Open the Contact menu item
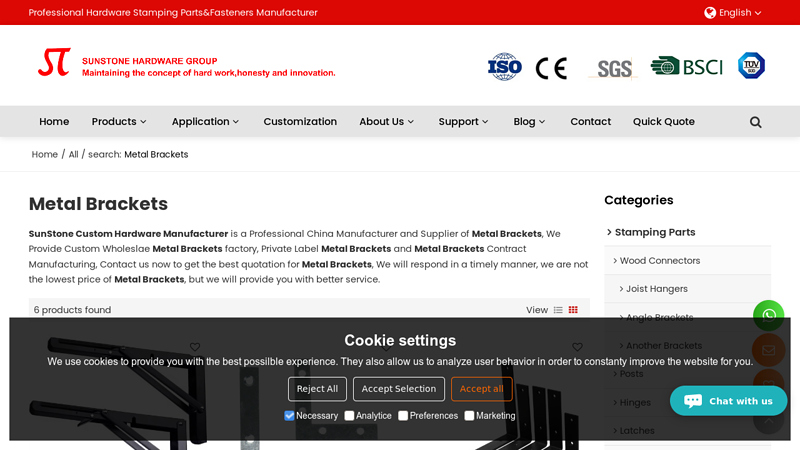Viewport: 800px width, 450px height. pos(590,121)
